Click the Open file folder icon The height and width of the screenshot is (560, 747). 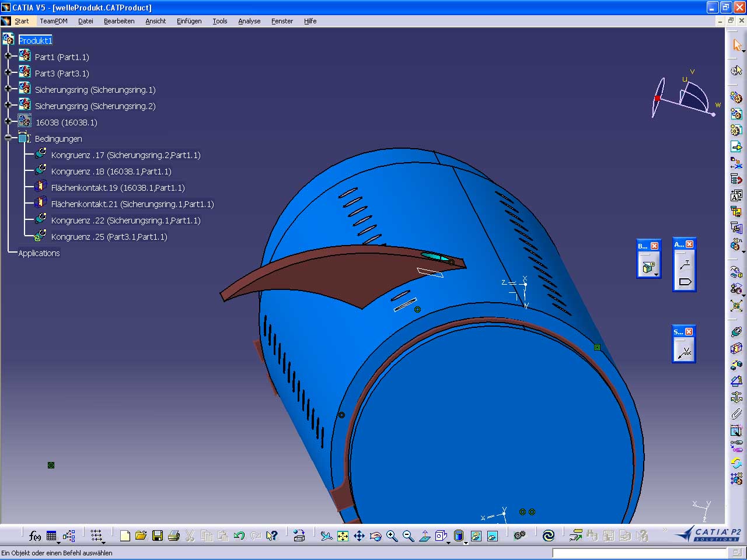pyautogui.click(x=141, y=535)
